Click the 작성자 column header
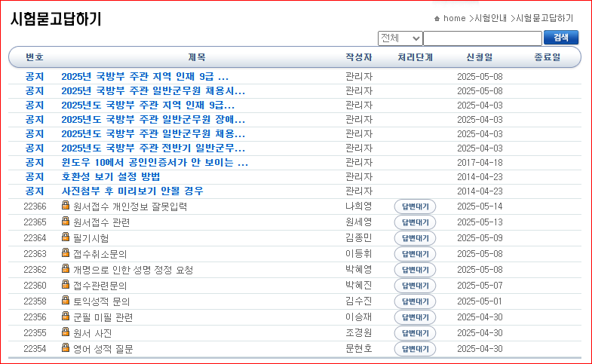This screenshot has height=364, width=592. pyautogui.click(x=359, y=57)
